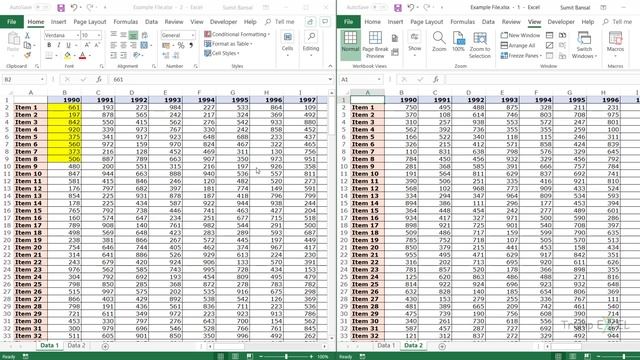
Task: Click zoom slider in left status bar
Action: pyautogui.click(x=286, y=356)
